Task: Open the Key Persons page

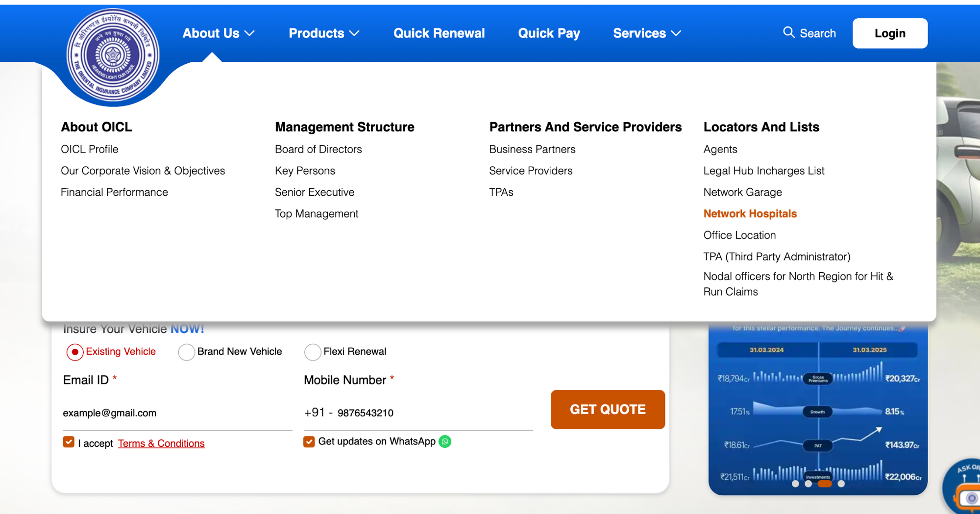Action: (305, 171)
